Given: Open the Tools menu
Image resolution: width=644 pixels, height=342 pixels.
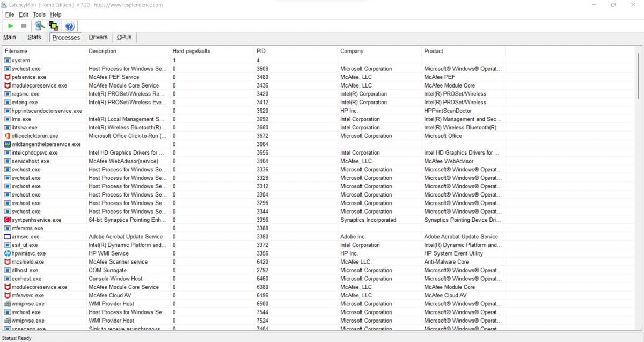Looking at the screenshot, I should pos(39,14).
